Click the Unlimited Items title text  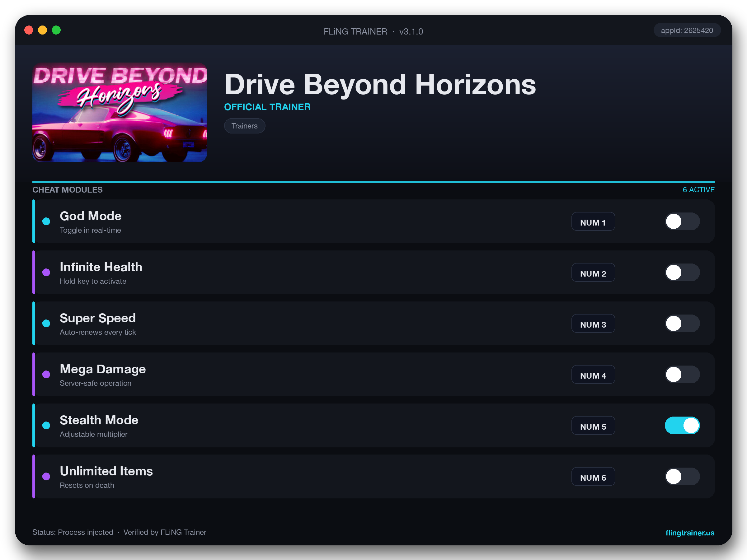[x=106, y=471]
